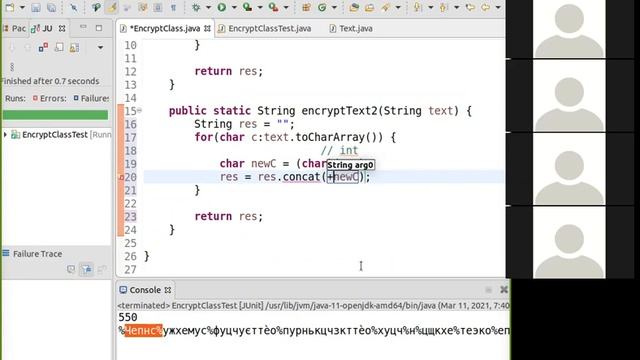Click the Run External Tools icon
Screen dimensions: 640x360
coord(273,7)
